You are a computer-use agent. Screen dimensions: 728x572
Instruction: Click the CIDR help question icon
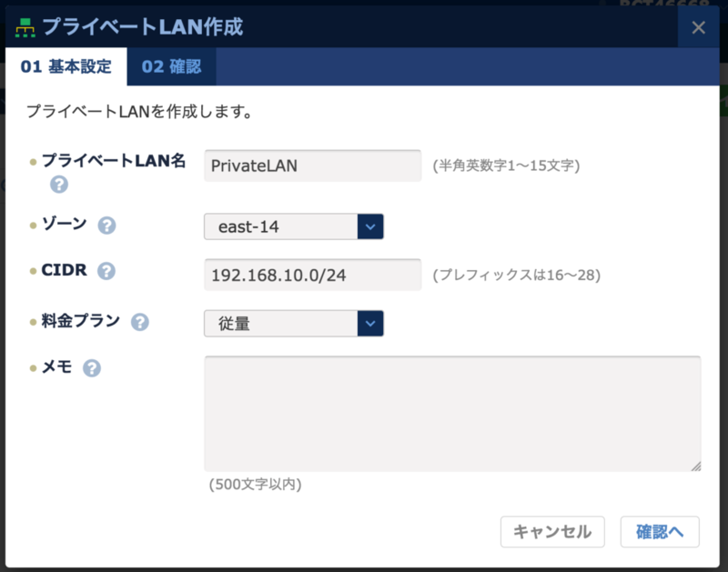[x=106, y=271]
